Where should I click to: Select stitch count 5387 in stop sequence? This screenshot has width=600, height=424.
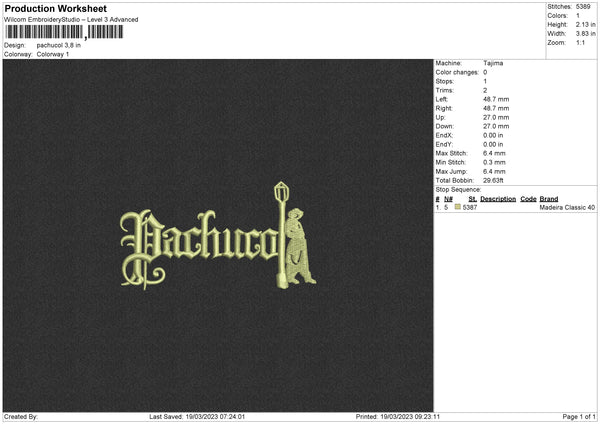click(x=470, y=207)
